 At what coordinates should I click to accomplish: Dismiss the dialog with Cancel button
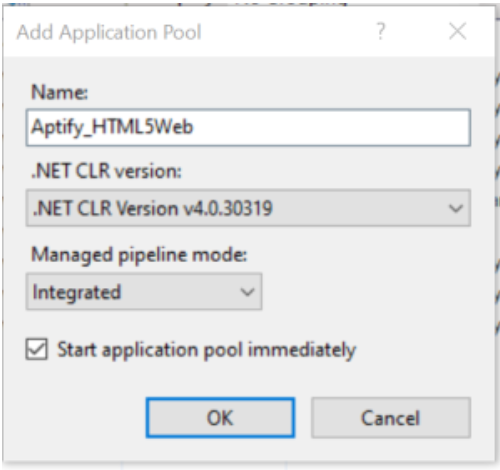pos(391,418)
